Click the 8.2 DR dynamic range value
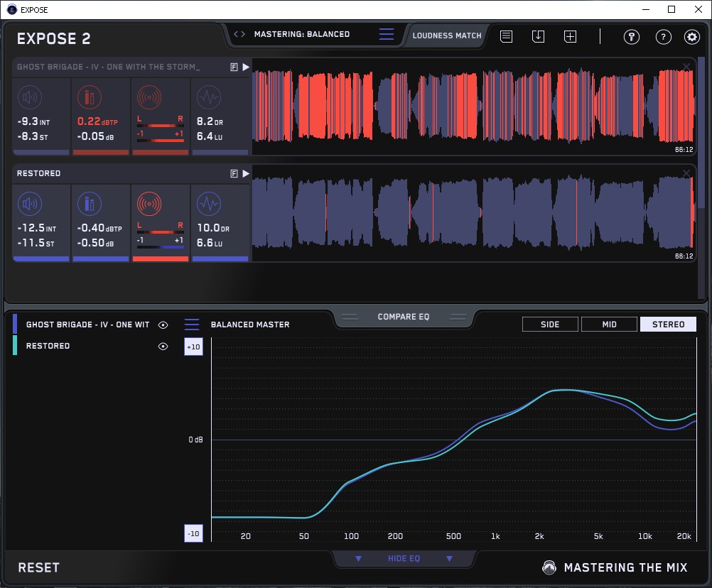The image size is (712, 588). 210,121
